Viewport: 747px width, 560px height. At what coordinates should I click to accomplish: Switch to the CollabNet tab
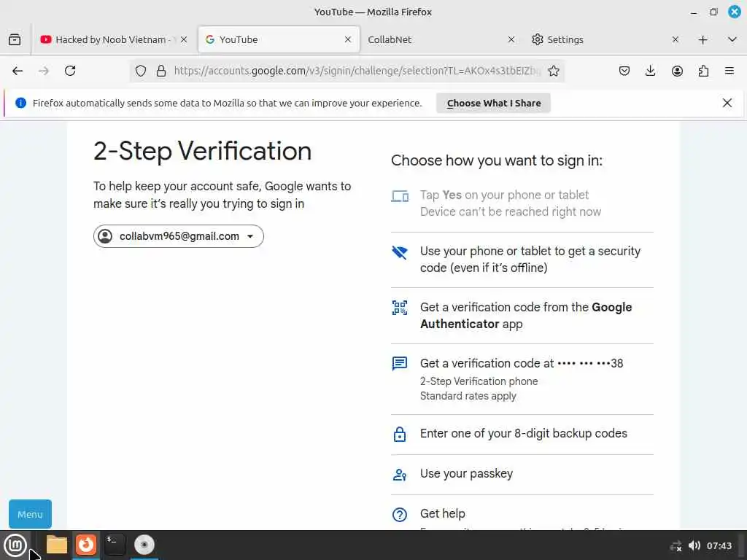[441, 39]
